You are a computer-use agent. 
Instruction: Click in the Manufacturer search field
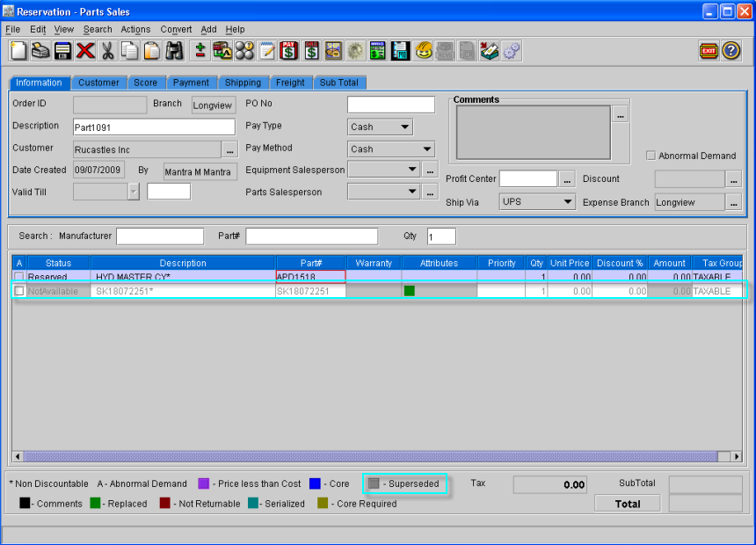tap(160, 236)
